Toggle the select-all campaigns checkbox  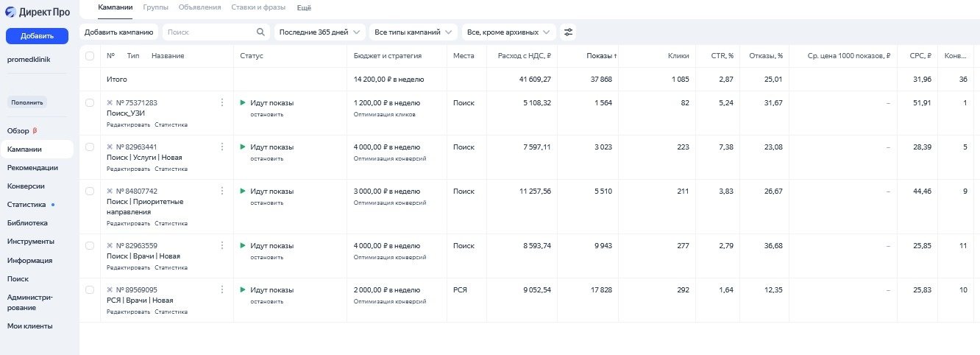(x=90, y=56)
